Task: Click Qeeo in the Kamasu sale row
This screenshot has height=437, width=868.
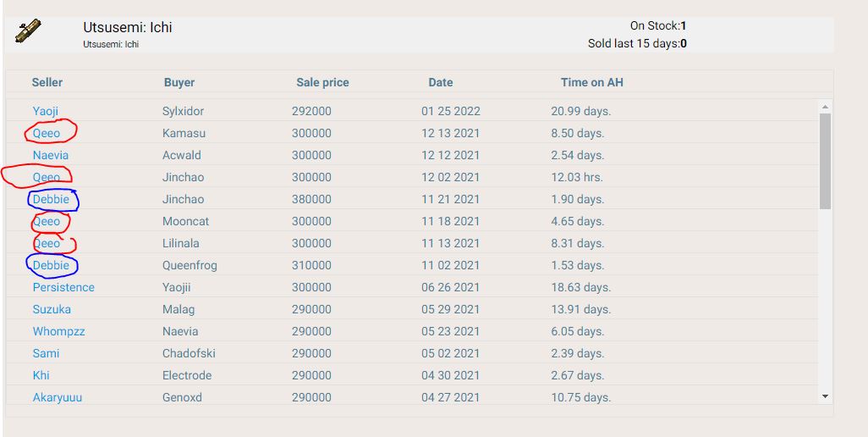Action: click(47, 133)
